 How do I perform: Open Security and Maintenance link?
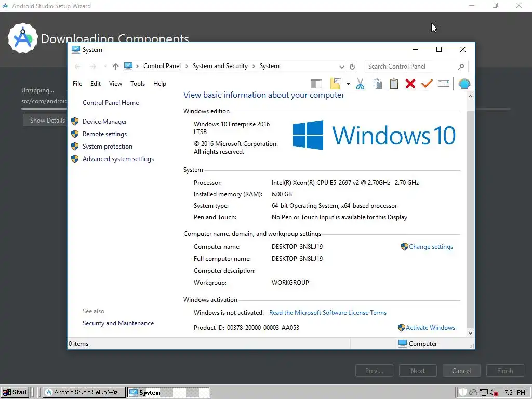click(x=118, y=323)
